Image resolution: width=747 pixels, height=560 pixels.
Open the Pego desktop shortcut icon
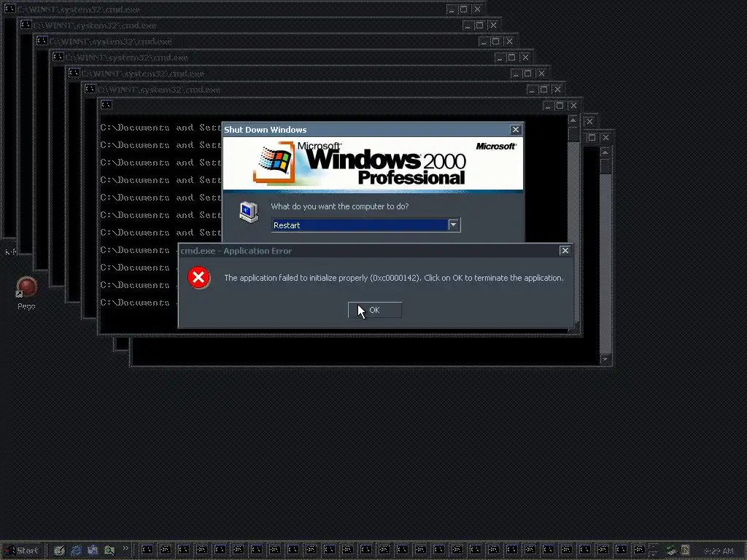tap(27, 287)
